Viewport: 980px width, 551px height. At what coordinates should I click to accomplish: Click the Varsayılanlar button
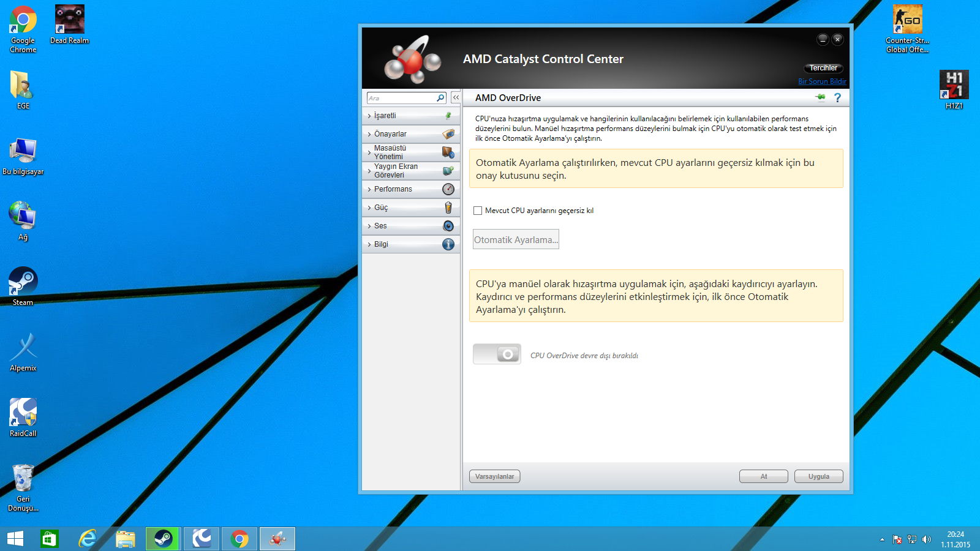coord(495,476)
